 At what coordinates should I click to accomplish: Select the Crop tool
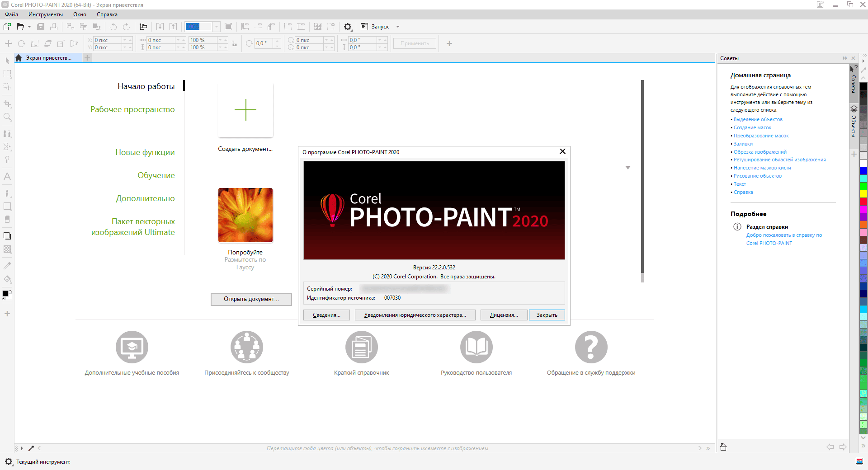click(x=7, y=103)
